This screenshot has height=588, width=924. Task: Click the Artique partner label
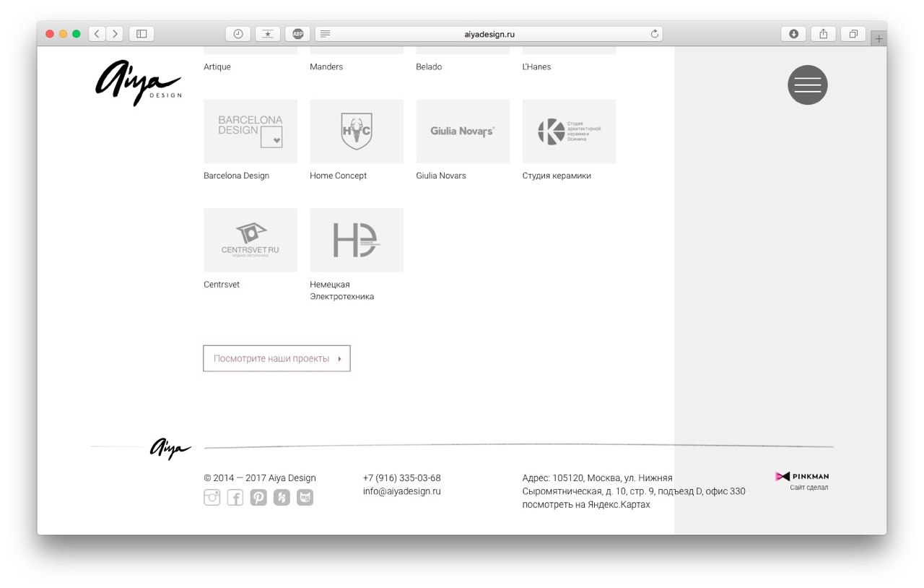pyautogui.click(x=217, y=67)
